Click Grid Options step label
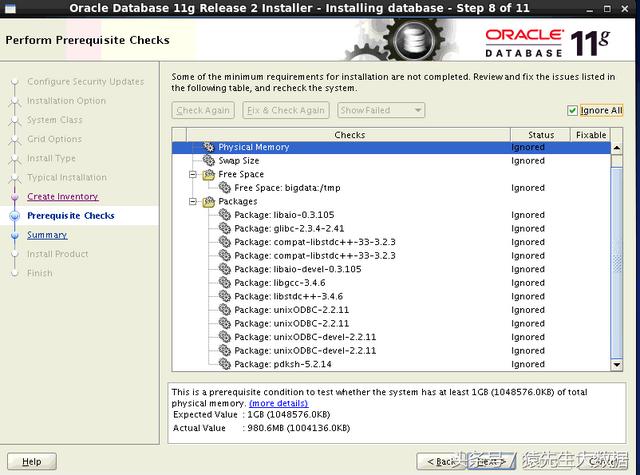The image size is (640, 475). coord(54,139)
